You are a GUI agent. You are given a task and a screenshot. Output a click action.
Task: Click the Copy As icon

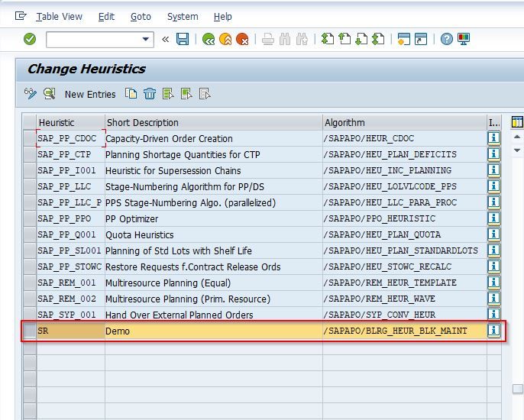tap(131, 94)
